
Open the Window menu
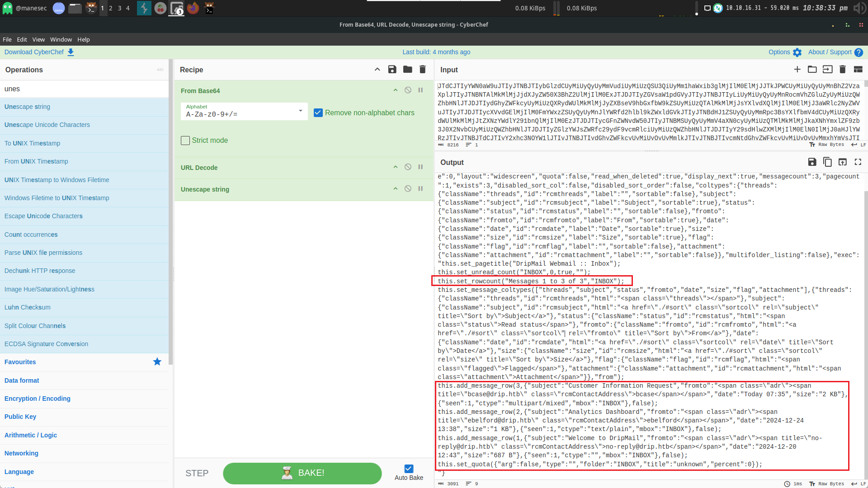(x=61, y=39)
